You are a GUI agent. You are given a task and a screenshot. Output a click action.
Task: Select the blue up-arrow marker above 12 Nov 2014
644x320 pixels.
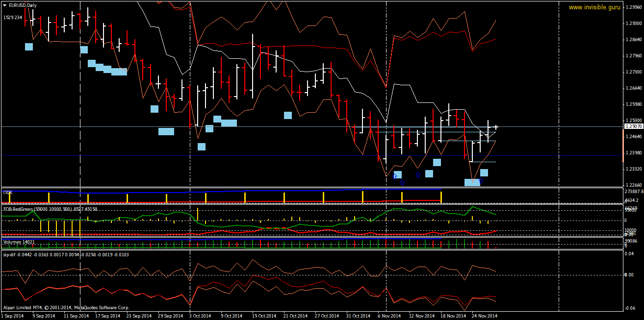418,174
